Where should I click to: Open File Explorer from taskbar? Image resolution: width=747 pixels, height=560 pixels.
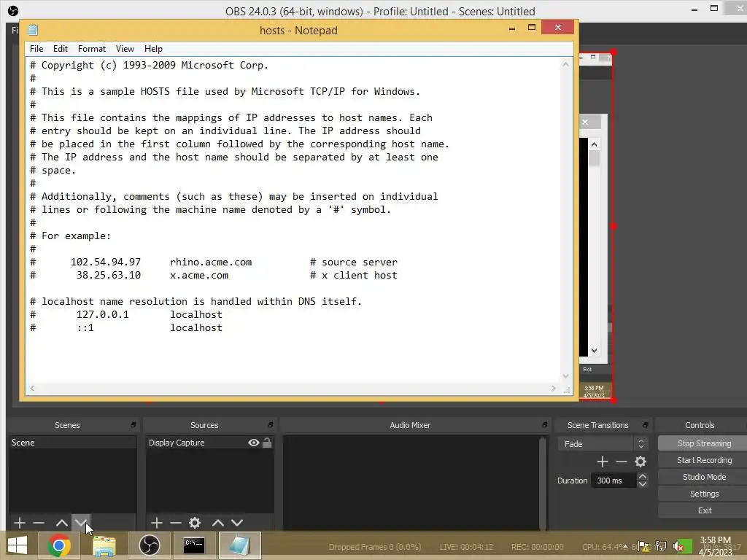[104, 545]
